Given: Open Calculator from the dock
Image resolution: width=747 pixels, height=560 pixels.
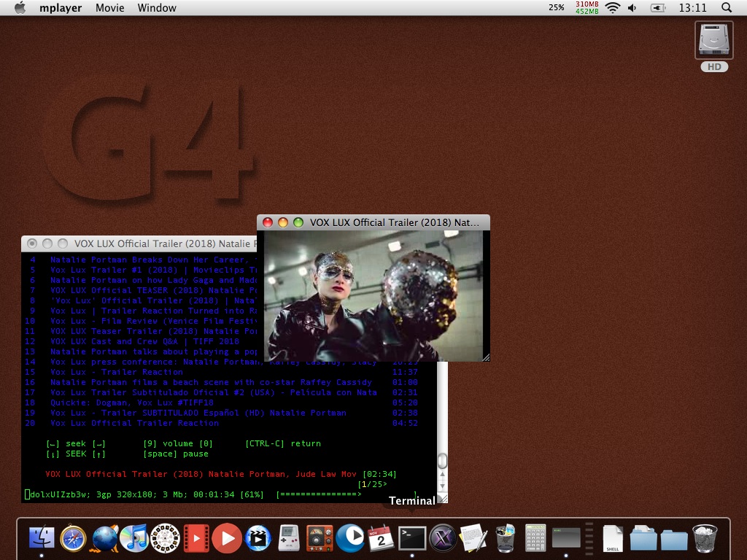Looking at the screenshot, I should click(x=535, y=538).
